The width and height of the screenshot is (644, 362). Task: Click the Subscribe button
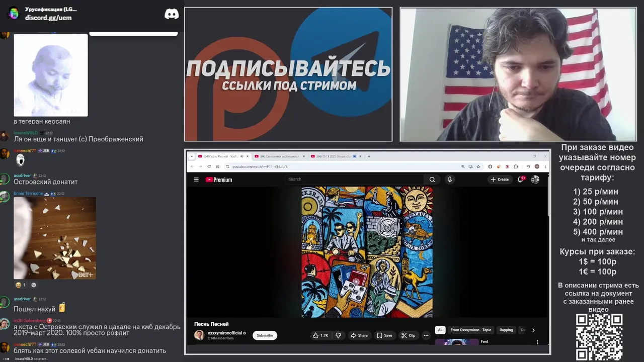(x=265, y=335)
